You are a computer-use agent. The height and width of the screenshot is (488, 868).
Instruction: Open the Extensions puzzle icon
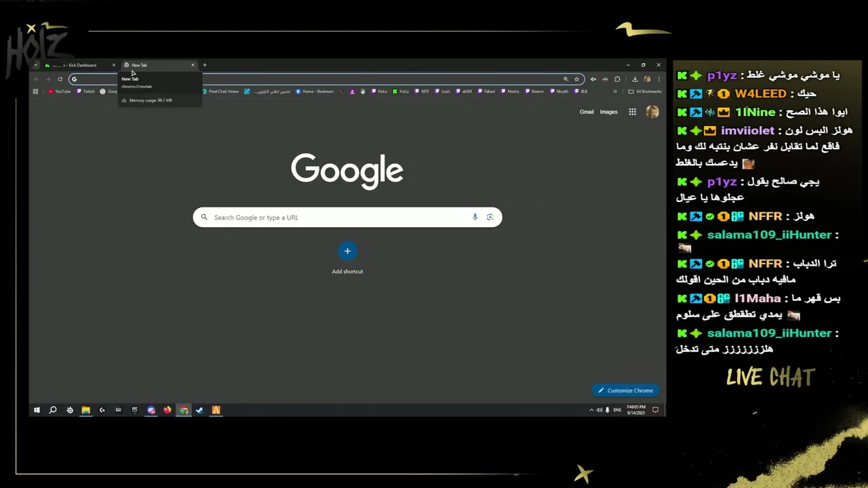617,79
